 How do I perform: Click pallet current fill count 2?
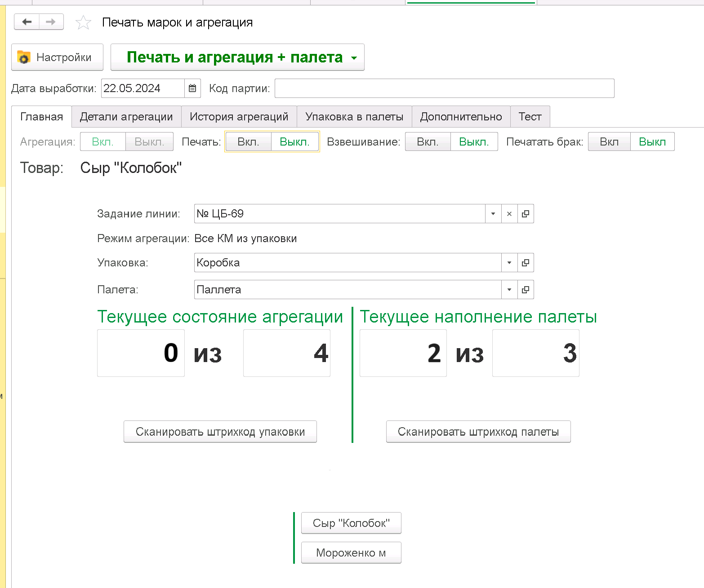403,353
